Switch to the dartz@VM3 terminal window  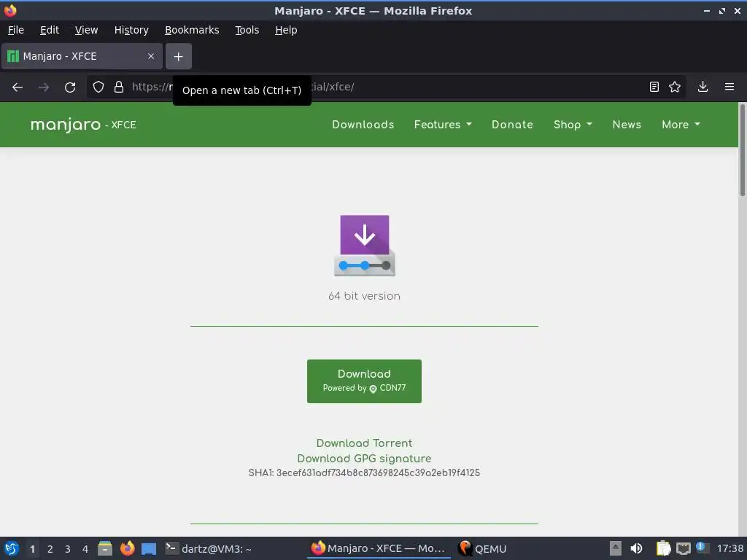point(208,548)
